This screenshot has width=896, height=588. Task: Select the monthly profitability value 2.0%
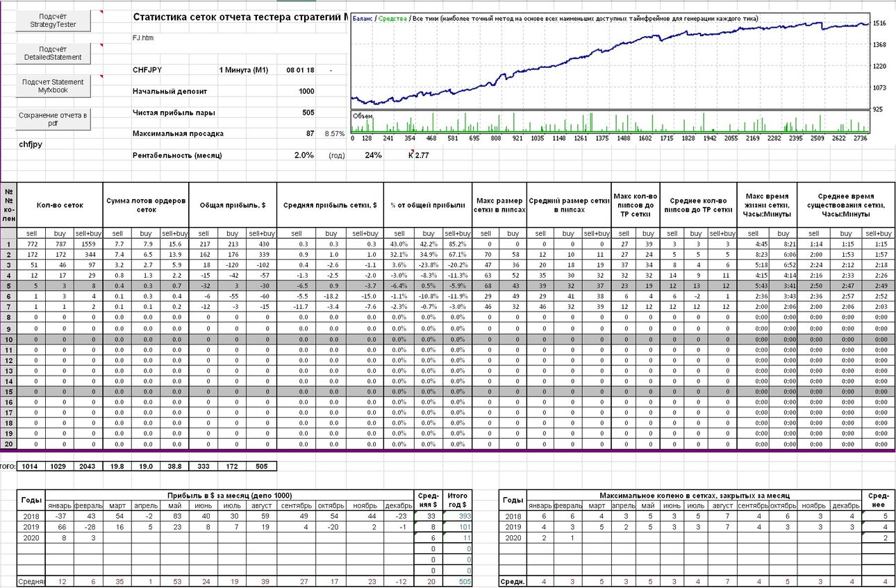coord(304,156)
